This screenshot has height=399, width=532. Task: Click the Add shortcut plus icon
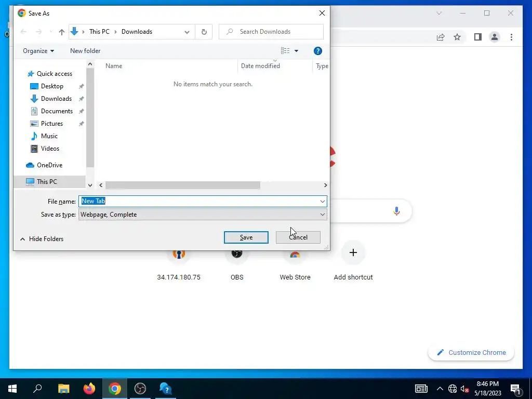tap(353, 252)
